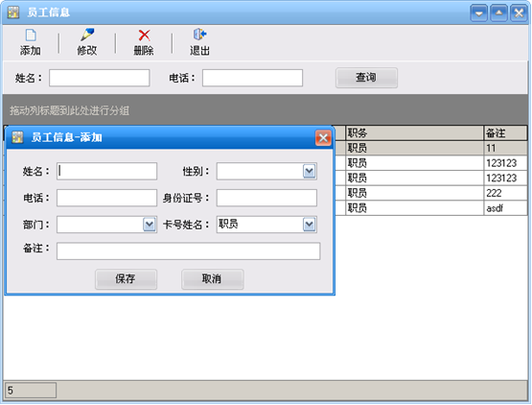Click the 身份证号 input field

pos(266,198)
